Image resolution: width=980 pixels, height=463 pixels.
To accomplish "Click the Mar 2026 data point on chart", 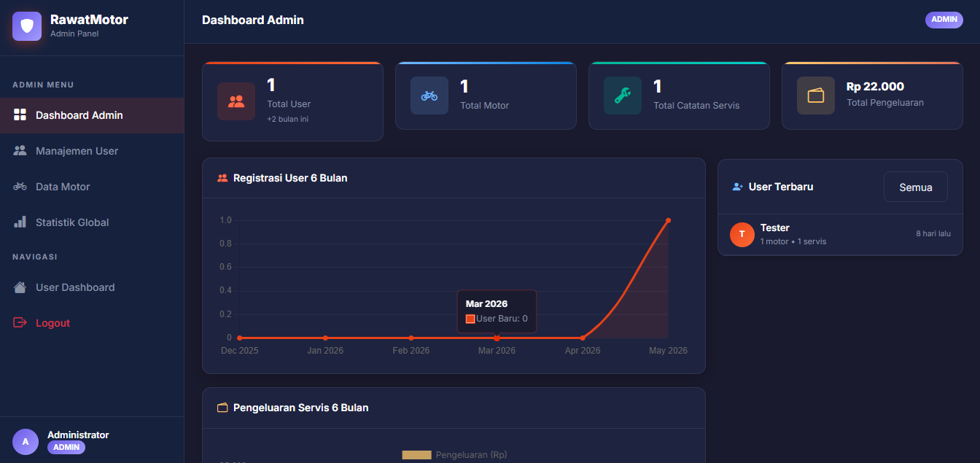I will [497, 338].
